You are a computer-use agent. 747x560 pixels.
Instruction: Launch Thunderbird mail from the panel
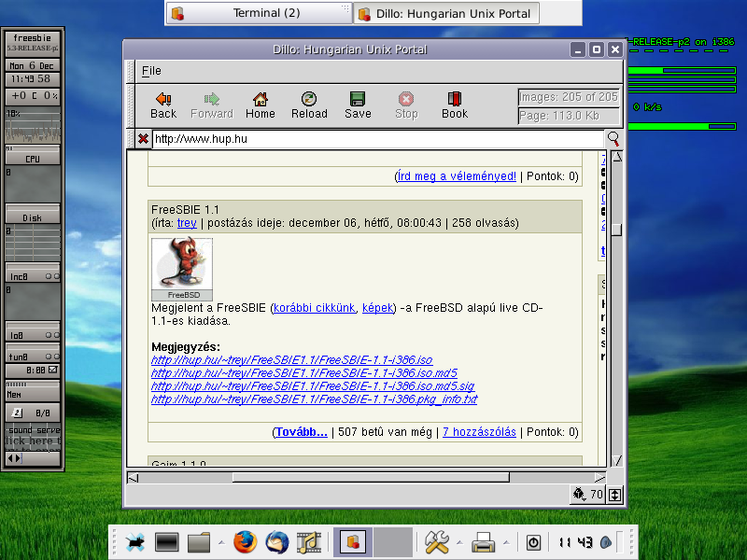276,542
